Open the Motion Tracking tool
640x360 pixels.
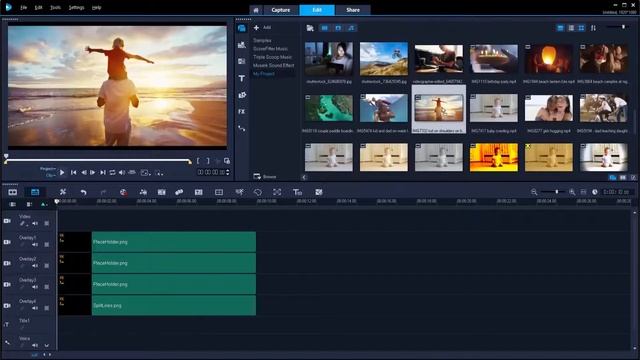(179, 192)
